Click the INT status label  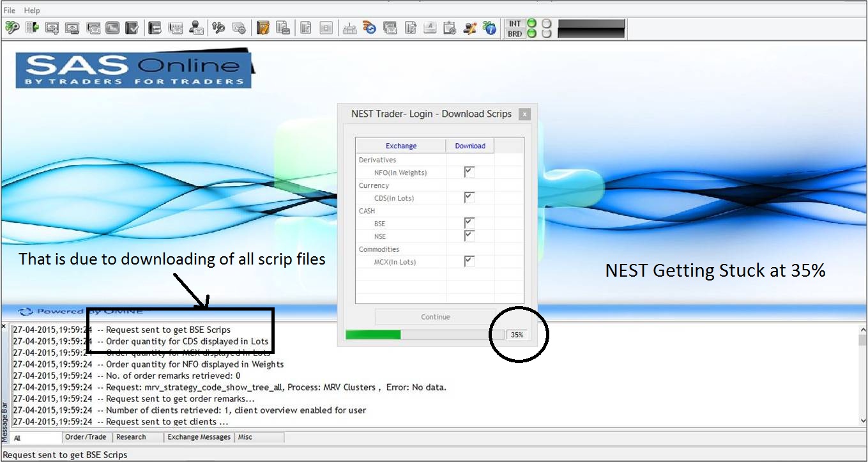(515, 24)
